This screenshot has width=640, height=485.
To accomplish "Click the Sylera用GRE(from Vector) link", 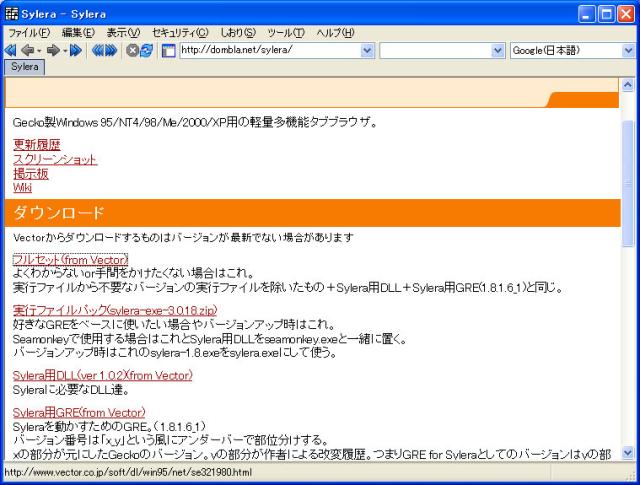I will (x=79, y=412).
